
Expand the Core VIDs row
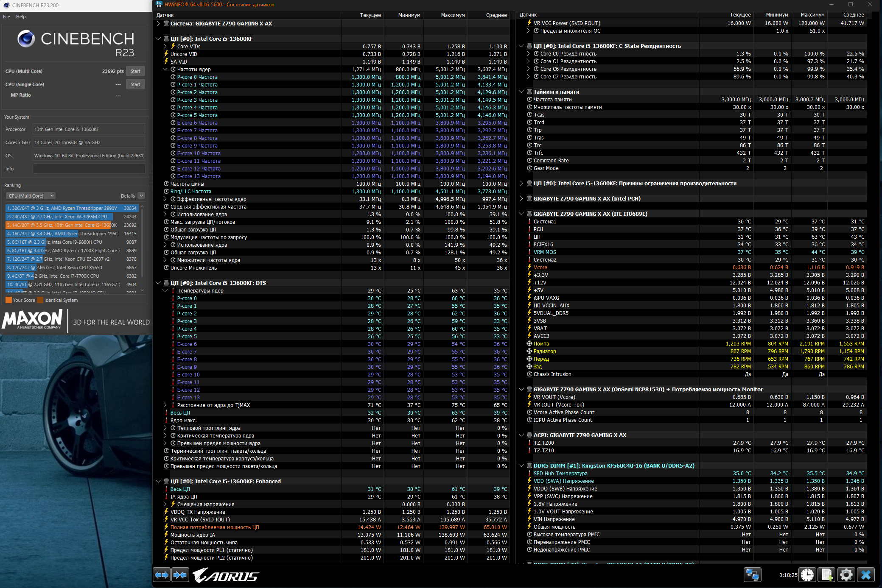coord(165,47)
